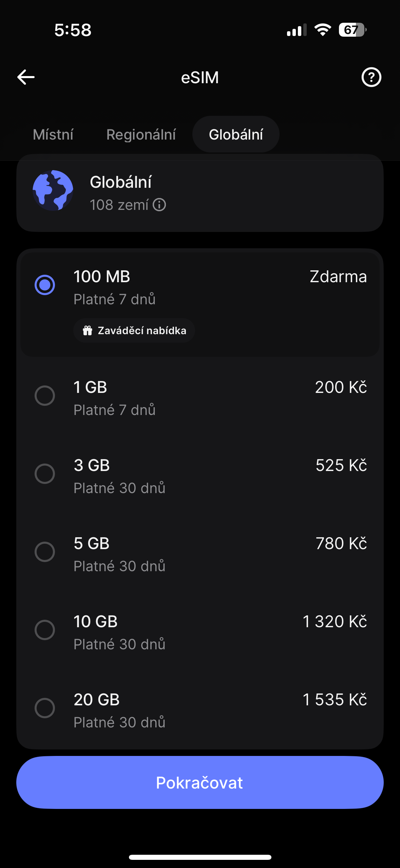
Task: Tap the back arrow icon
Action: [x=26, y=77]
